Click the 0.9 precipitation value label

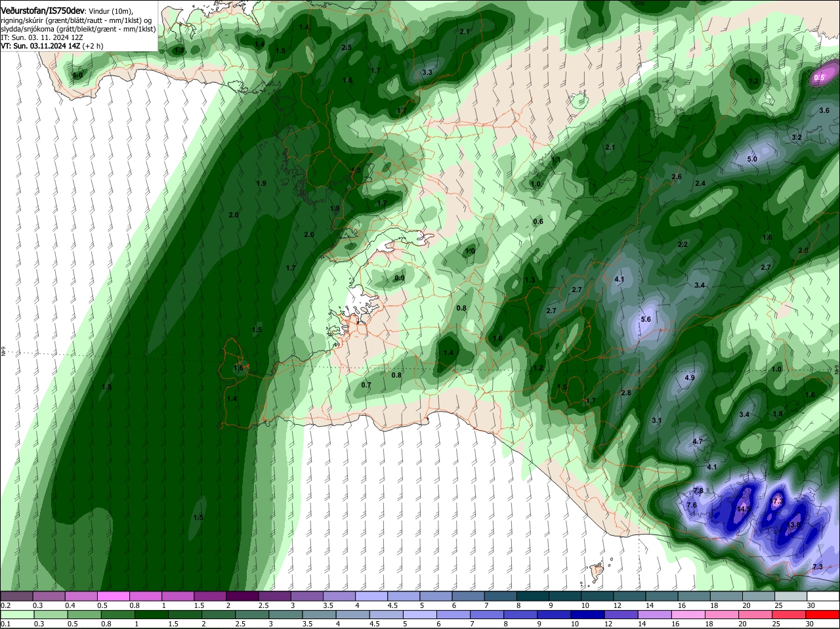point(400,278)
